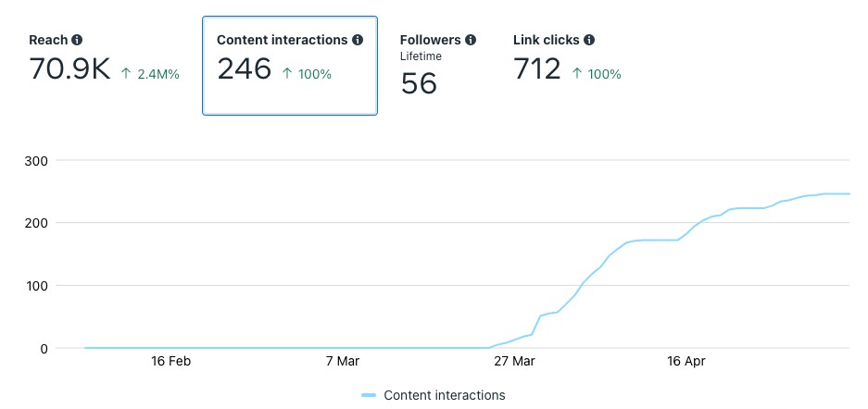Open the info tooltip beside Followers

pos(471,41)
